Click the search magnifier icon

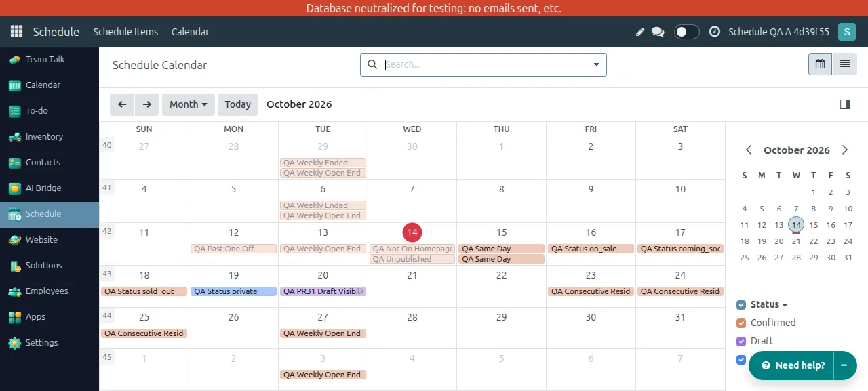click(x=372, y=64)
